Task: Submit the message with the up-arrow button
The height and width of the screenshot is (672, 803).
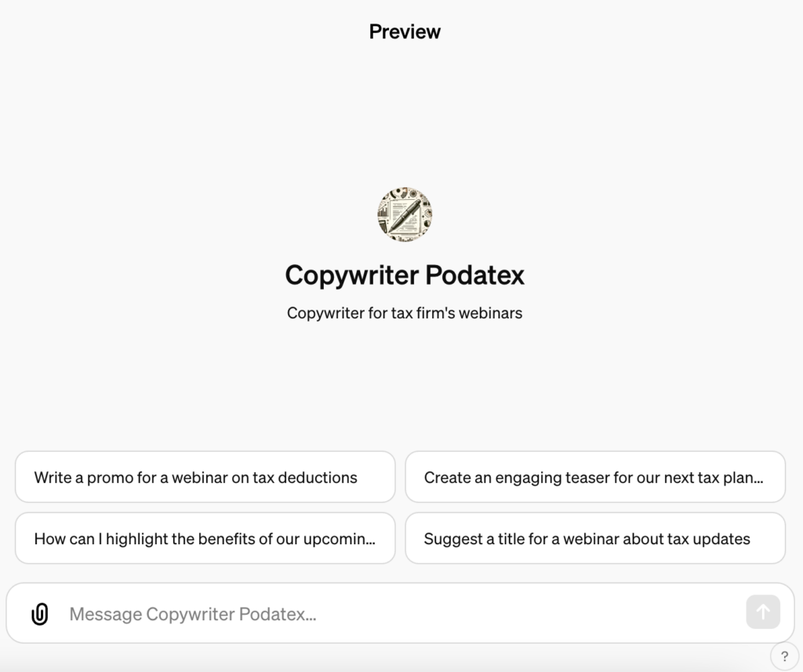Action: (762, 612)
